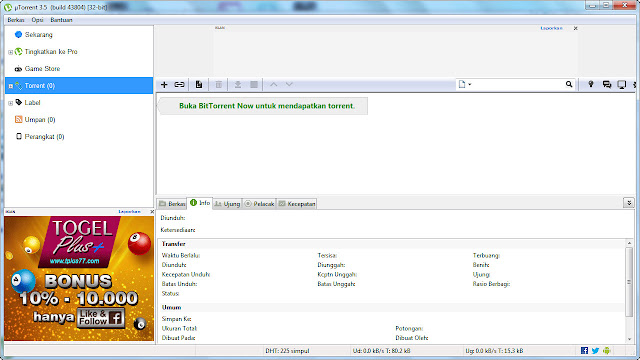Click the Transfer section header

point(173,244)
